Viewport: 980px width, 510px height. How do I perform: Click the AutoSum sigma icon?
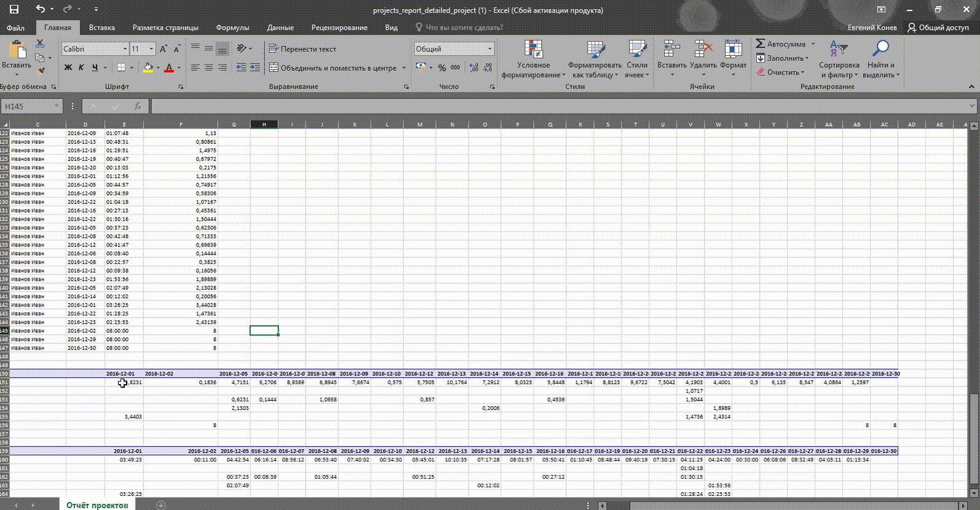click(761, 44)
